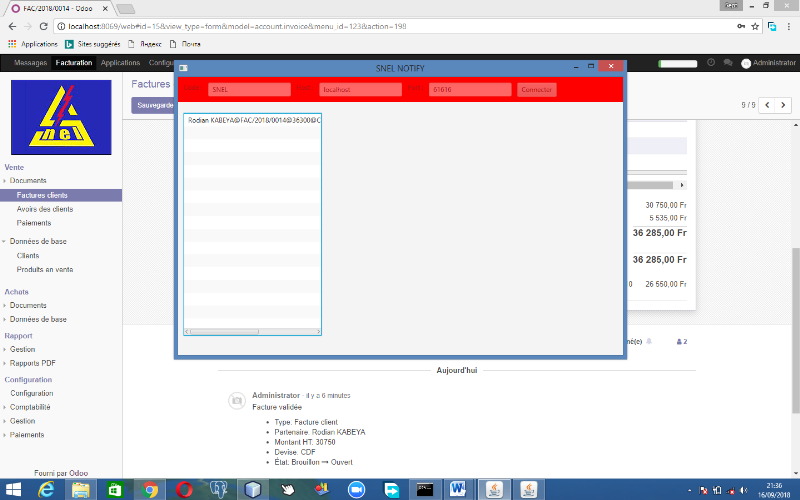Open the clock activities icon in Odoo navbar
This screenshot has height=500, width=800.
pyautogui.click(x=711, y=63)
